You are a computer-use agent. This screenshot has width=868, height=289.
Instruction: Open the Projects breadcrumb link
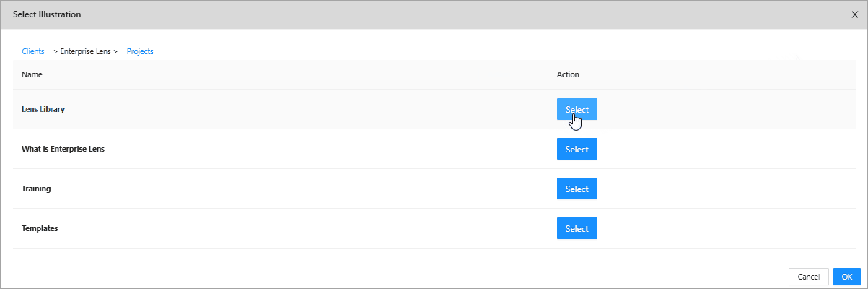pos(140,51)
